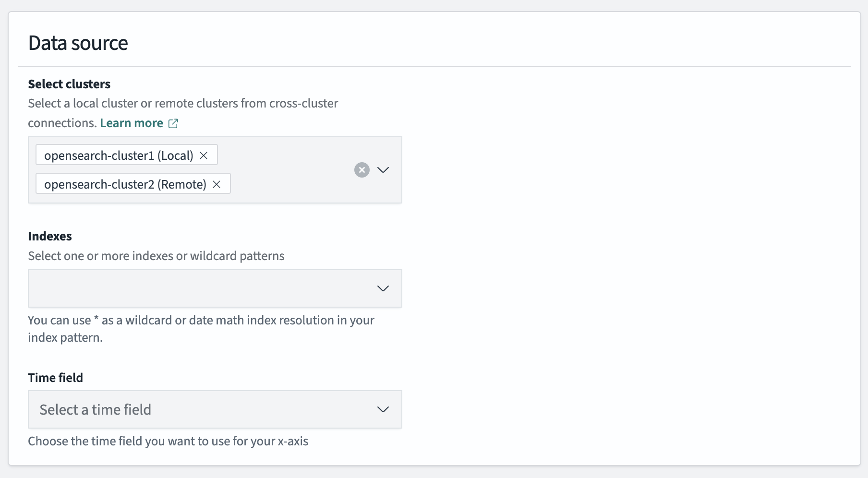
Task: Open the Select a time field dropdown
Action: (383, 409)
